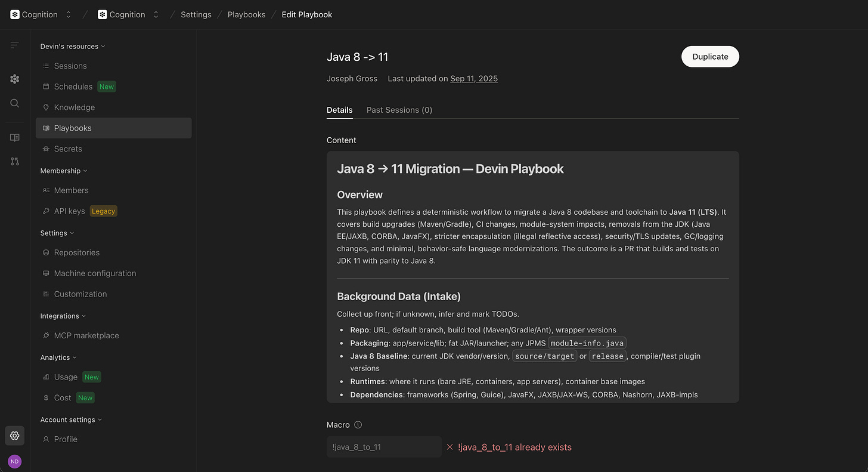Collapse the Integrations section
This screenshot has height=472, width=868.
coord(63,316)
